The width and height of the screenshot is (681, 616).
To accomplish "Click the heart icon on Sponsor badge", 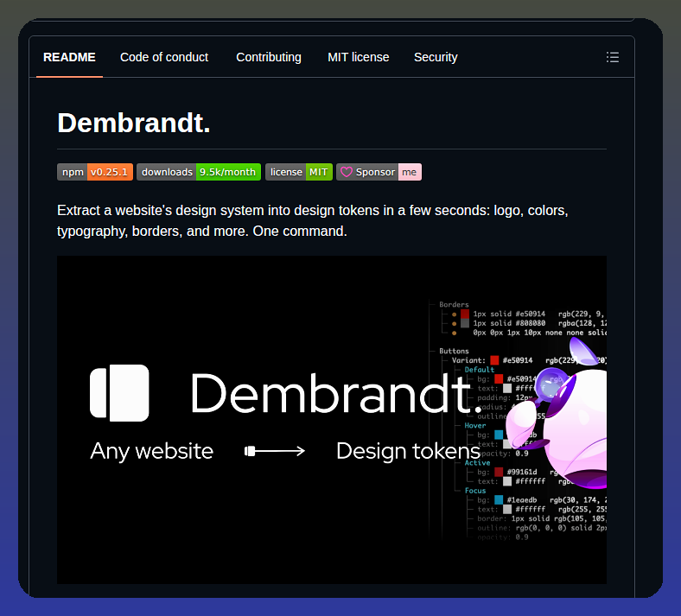I will pos(347,172).
